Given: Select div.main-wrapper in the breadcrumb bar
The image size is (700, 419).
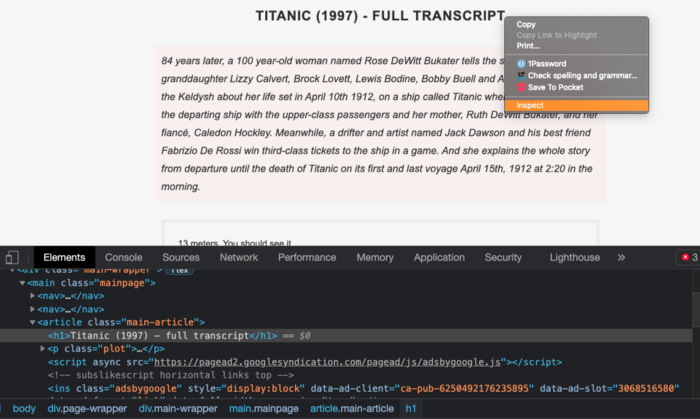Looking at the screenshot, I should (178, 409).
